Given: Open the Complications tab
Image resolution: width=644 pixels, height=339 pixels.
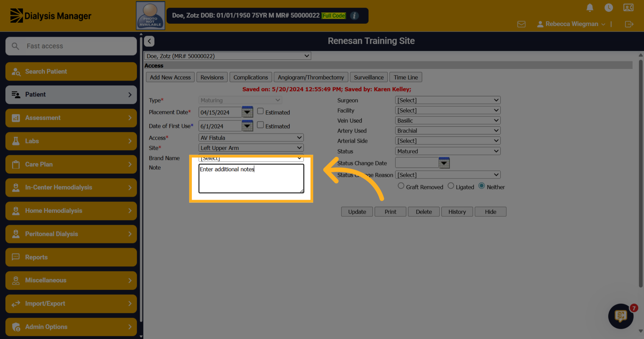Looking at the screenshot, I should tap(251, 77).
